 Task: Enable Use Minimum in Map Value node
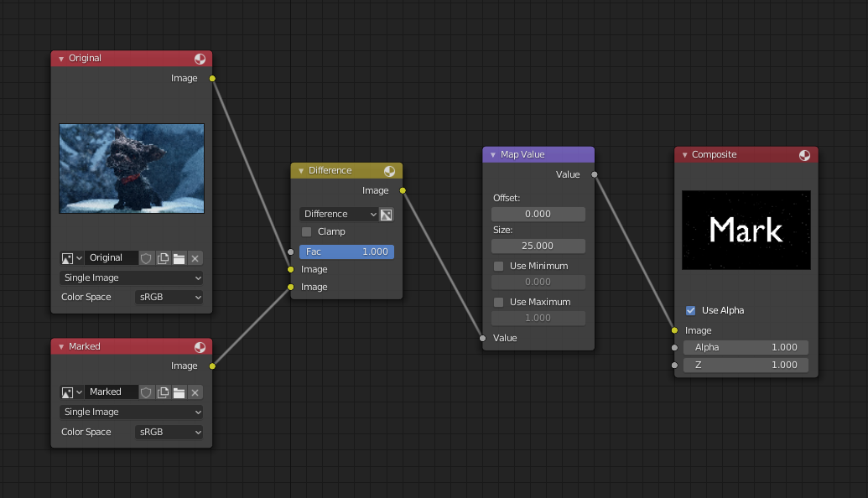tap(499, 266)
